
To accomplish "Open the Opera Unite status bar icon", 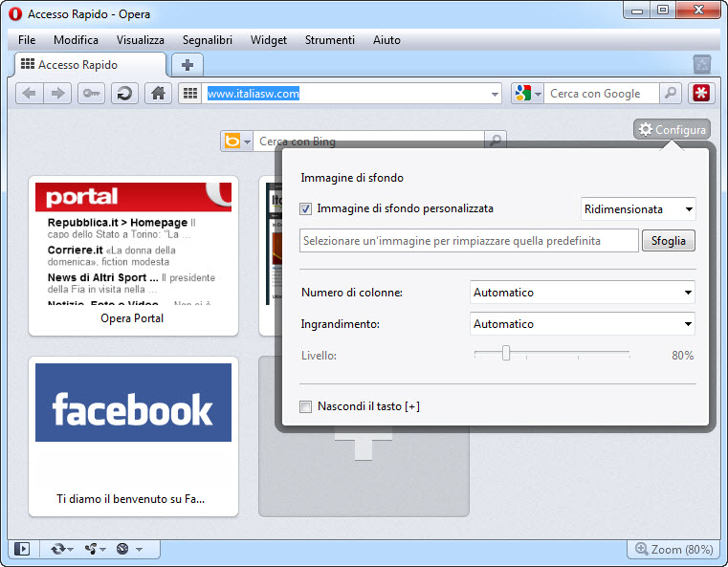I will [x=91, y=550].
